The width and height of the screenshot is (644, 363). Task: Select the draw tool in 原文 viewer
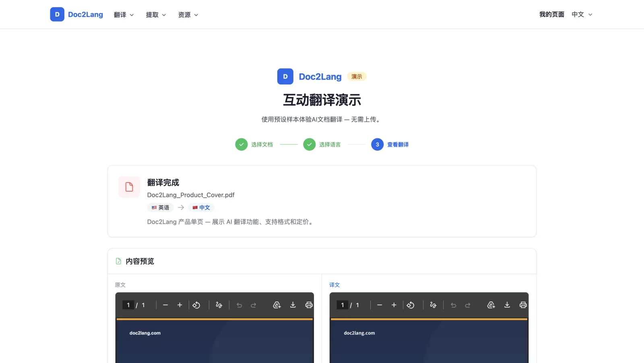219,305
